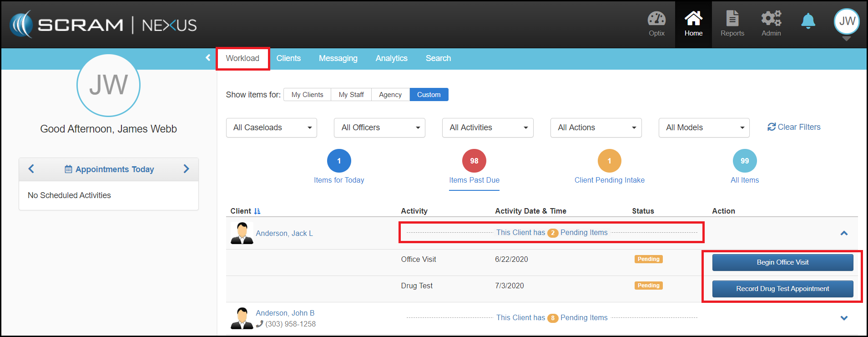Click the red 98 Items Past Due badge
Screen dimensions: 868x337
point(474,161)
